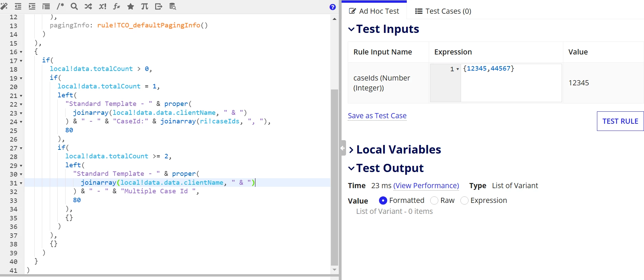Screen dimensions: 644x280
Task: Click the export arrow icon
Action: coord(159,6)
